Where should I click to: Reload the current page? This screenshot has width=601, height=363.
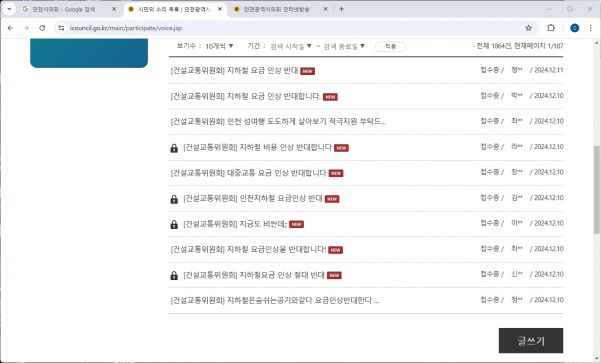tap(42, 28)
